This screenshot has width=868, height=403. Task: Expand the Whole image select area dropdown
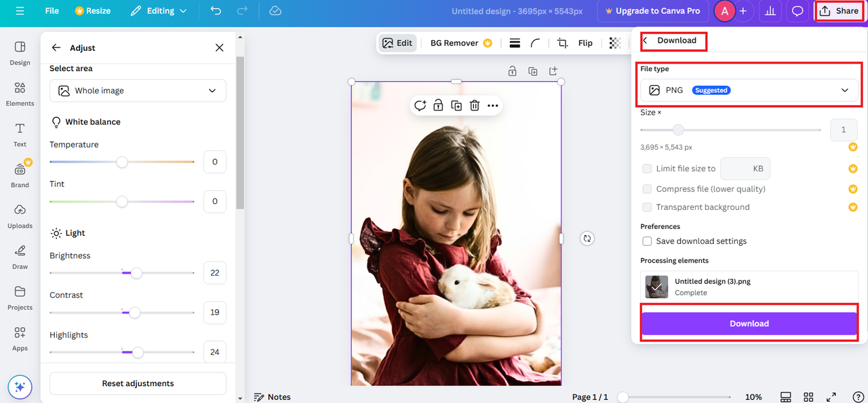tap(138, 91)
